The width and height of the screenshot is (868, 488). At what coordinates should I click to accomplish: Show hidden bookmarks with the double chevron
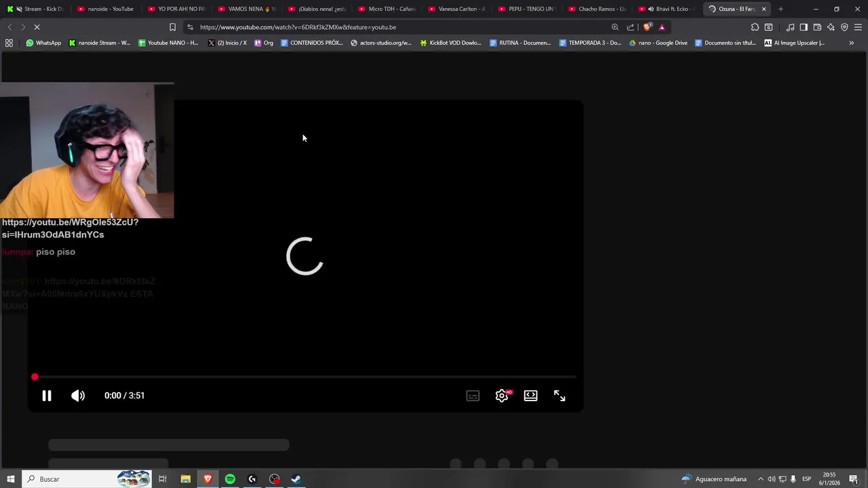852,43
